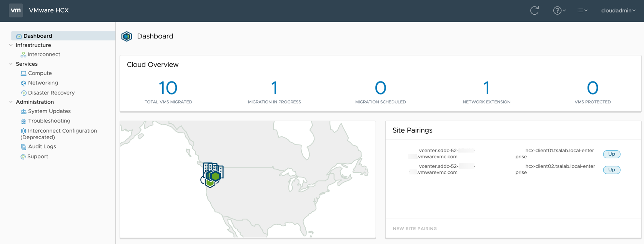Click the site marker on map
This screenshot has height=244, width=644.
click(212, 175)
